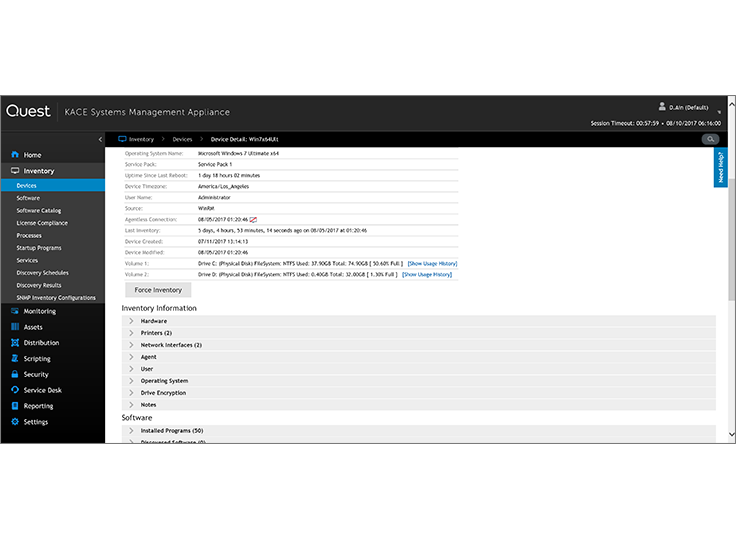Click the Security lock icon
The height and width of the screenshot is (540, 736).
coord(15,374)
